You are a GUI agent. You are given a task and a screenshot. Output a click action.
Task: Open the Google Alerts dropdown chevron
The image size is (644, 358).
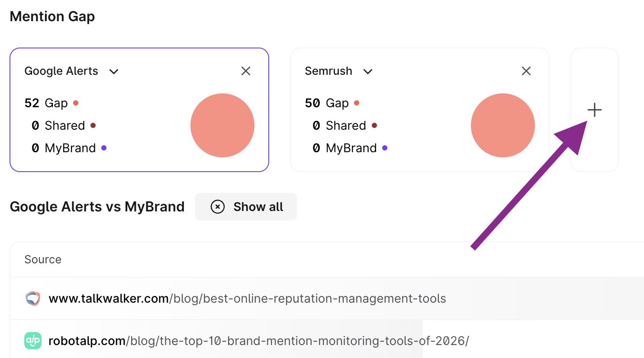(x=114, y=71)
